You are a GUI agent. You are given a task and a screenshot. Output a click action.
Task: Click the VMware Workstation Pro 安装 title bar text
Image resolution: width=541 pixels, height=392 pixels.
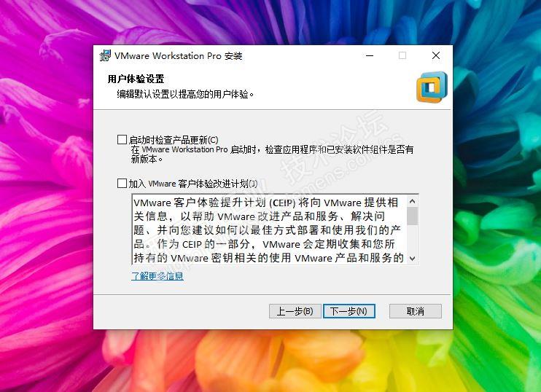(x=179, y=56)
